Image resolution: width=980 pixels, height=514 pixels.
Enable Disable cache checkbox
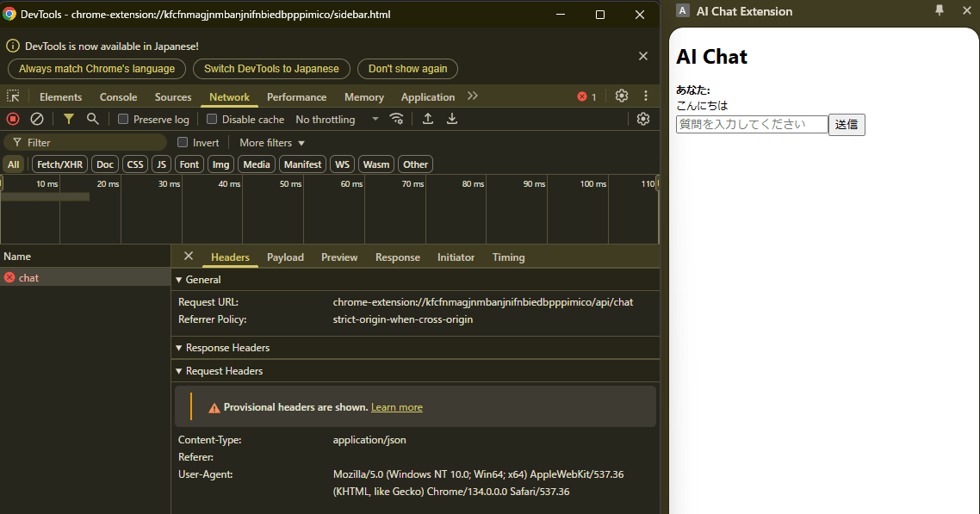coord(212,119)
